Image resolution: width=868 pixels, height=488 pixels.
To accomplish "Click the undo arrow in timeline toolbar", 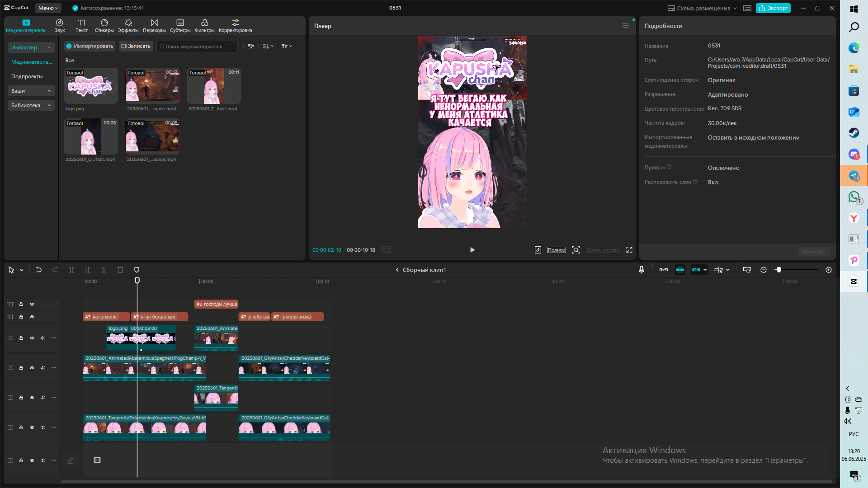I will point(39,270).
